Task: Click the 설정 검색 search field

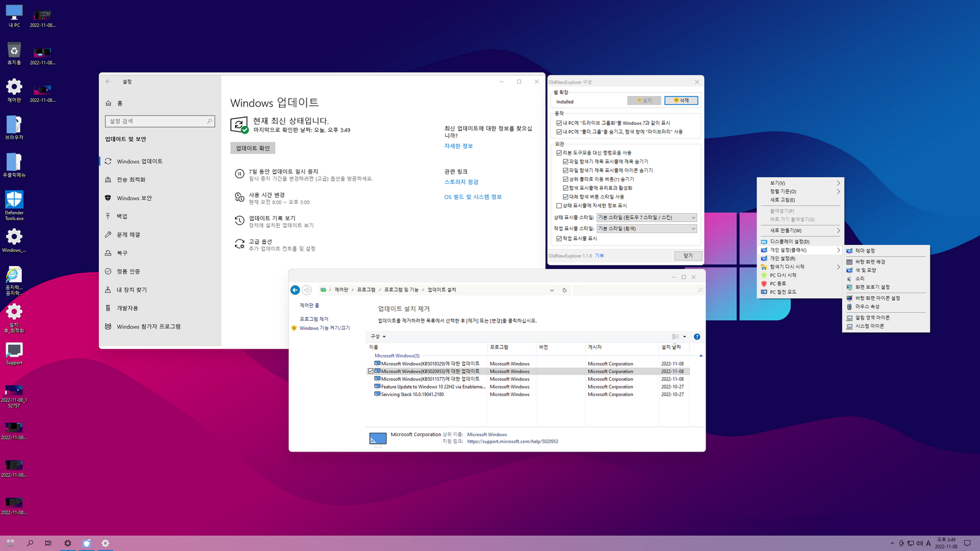Action: tap(160, 121)
